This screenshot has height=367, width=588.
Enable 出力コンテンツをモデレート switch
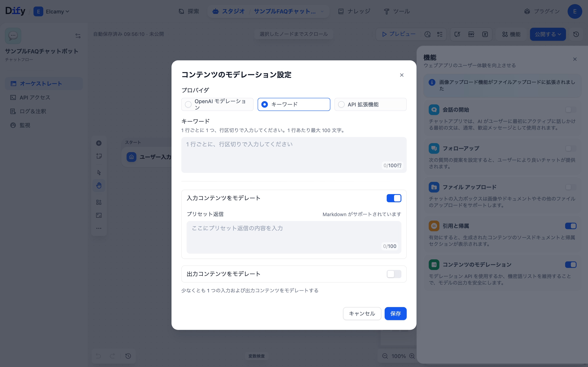coord(394,274)
